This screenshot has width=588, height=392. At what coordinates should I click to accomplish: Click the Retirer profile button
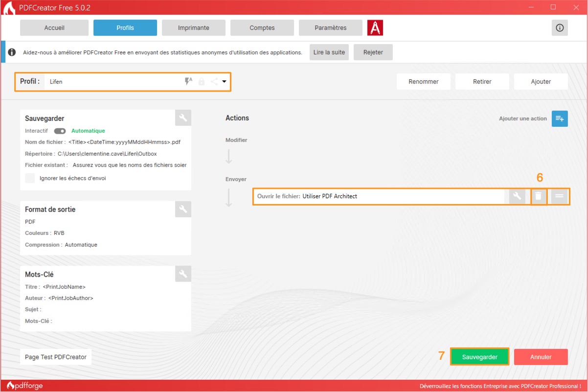click(x=482, y=82)
